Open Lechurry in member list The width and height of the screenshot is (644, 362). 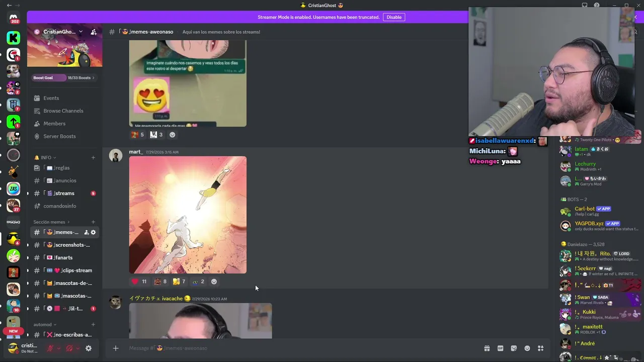(x=600, y=166)
